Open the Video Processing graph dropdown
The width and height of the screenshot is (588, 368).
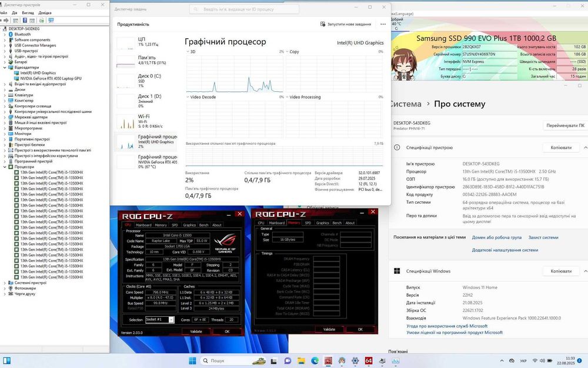tap(288, 97)
